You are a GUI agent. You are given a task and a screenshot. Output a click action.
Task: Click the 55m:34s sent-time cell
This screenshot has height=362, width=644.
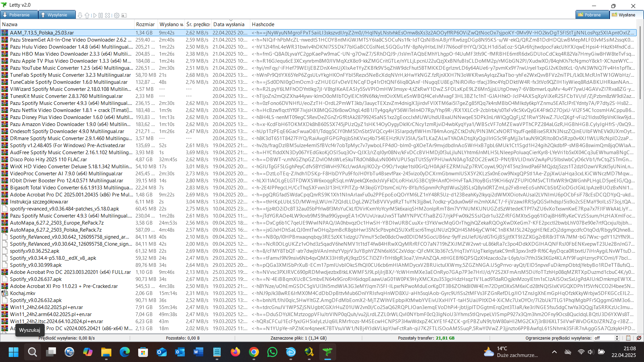[168, 307]
